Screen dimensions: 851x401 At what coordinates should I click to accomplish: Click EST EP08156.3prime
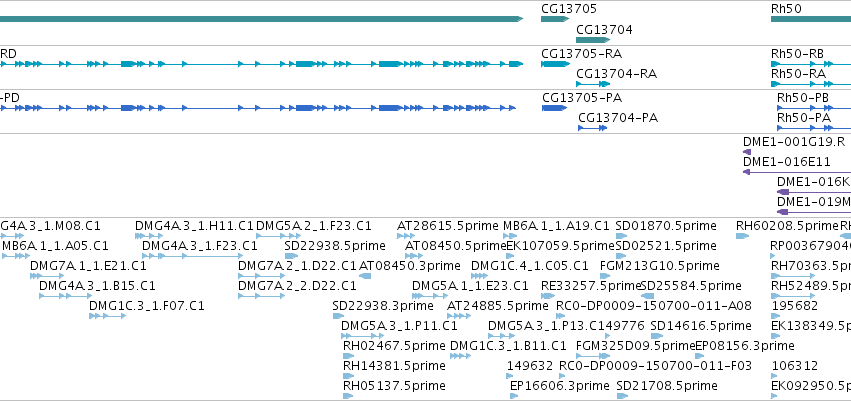700,357
